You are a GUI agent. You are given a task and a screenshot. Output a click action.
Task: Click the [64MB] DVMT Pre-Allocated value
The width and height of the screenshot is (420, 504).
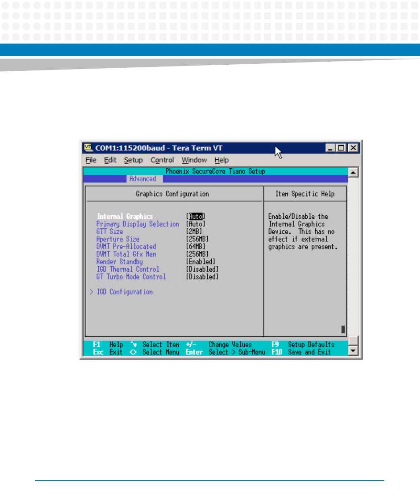pyautogui.click(x=195, y=247)
